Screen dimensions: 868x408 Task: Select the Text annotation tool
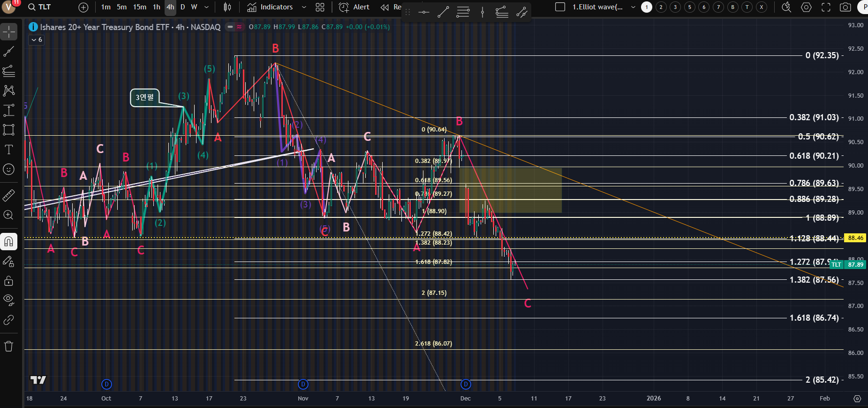coord(8,150)
